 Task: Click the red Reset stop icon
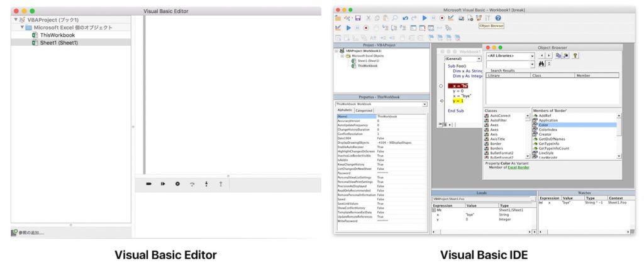[442, 18]
